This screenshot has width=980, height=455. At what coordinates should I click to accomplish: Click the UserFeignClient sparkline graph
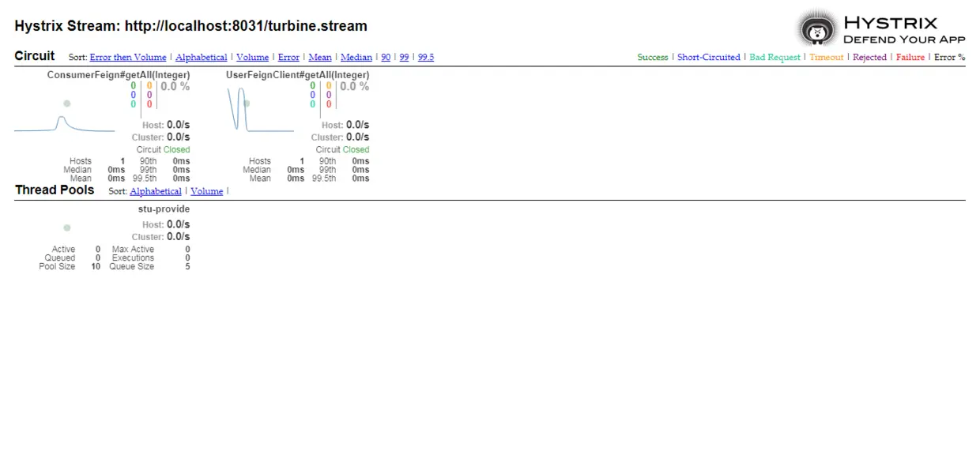tap(260, 110)
